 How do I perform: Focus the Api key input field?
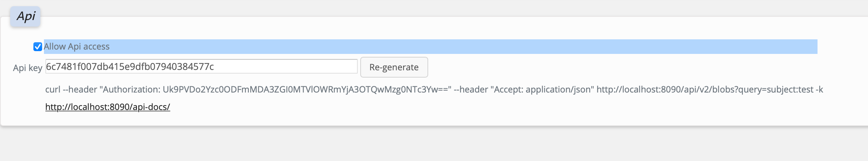coord(202,66)
